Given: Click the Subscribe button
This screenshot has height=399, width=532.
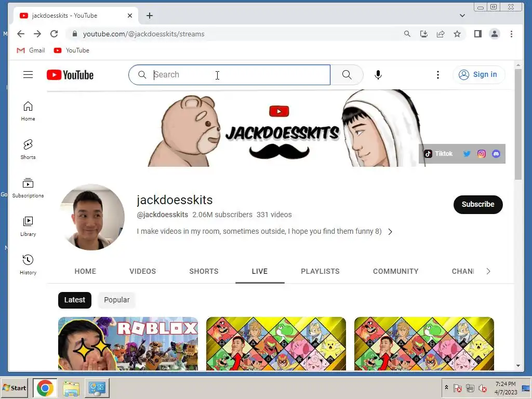Looking at the screenshot, I should (478, 205).
